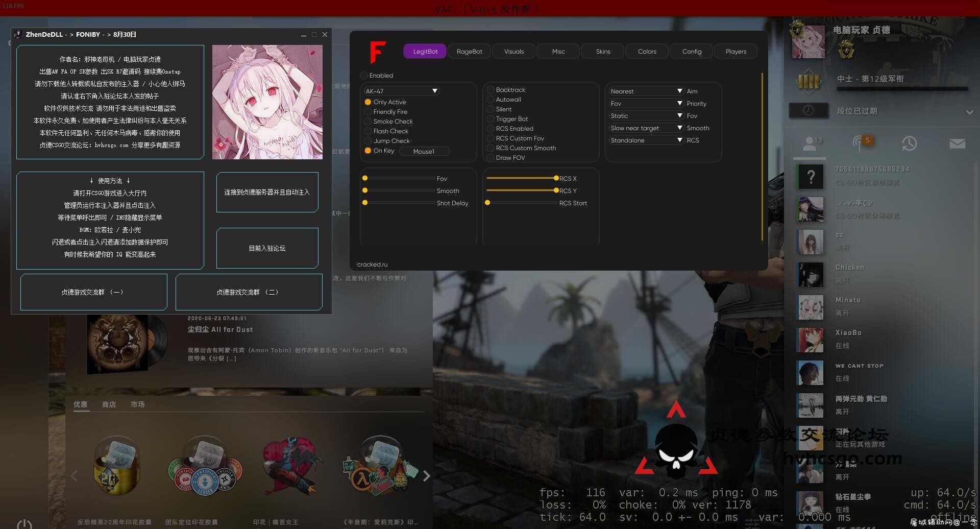Image resolution: width=980 pixels, height=529 pixels.
Task: Open the Players tab
Action: coord(736,52)
